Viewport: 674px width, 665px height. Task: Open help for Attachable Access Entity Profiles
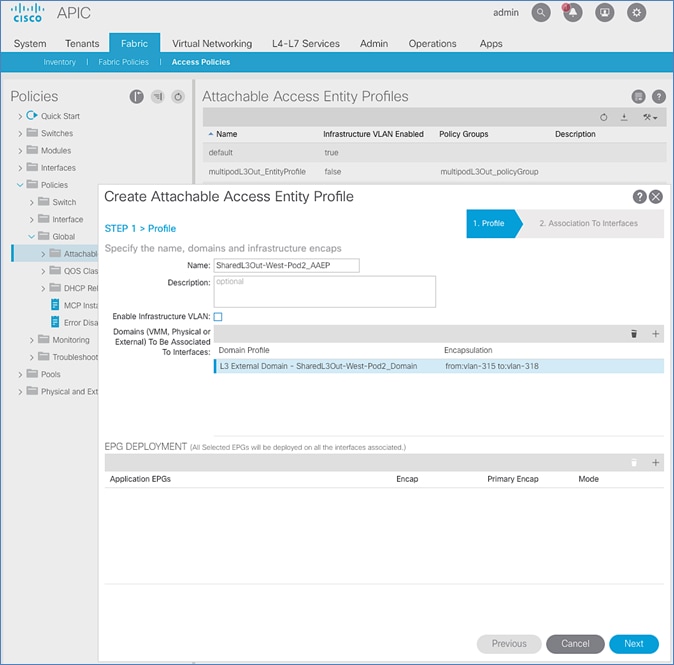659,96
